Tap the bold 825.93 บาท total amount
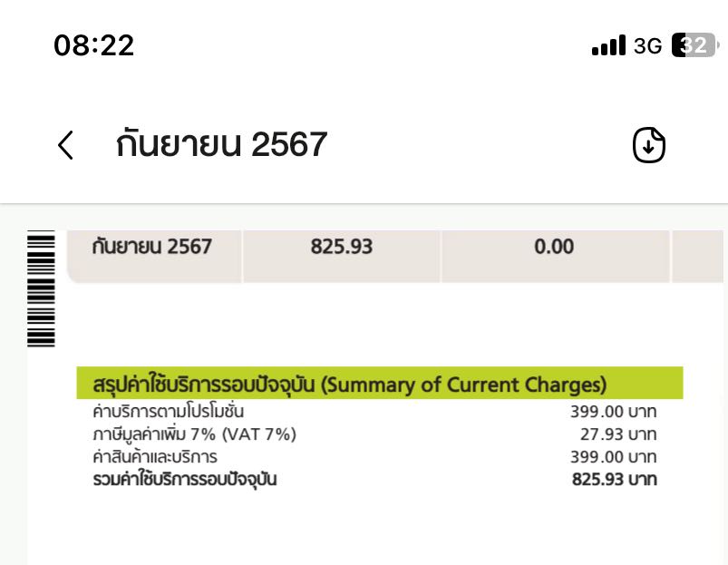The width and height of the screenshot is (728, 565). pos(614,480)
